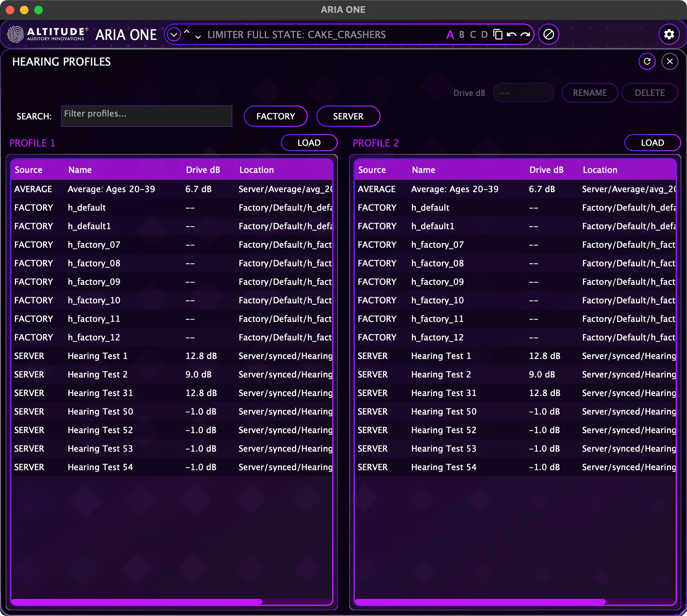Sort Profile 1 by Source column
This screenshot has width=687, height=616.
(x=38, y=170)
